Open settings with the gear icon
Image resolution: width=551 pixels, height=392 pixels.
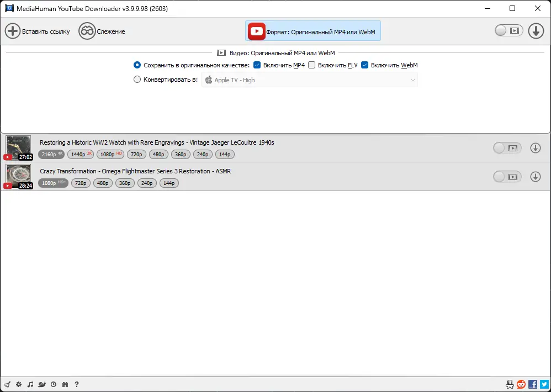(x=19, y=384)
